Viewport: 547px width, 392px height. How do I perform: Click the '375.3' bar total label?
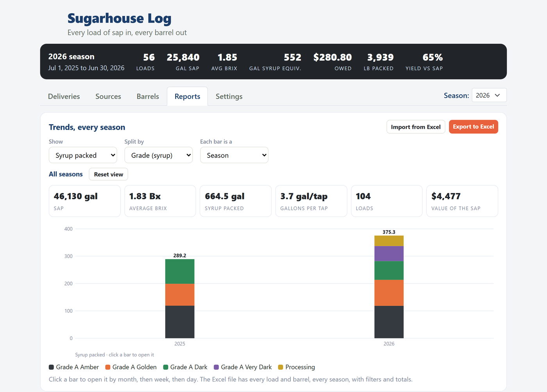(389, 232)
